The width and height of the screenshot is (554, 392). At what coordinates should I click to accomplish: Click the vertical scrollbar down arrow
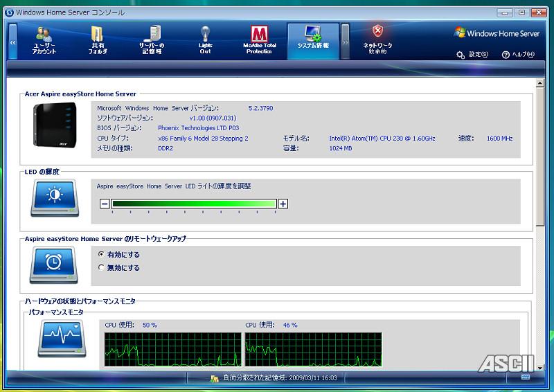pos(540,365)
